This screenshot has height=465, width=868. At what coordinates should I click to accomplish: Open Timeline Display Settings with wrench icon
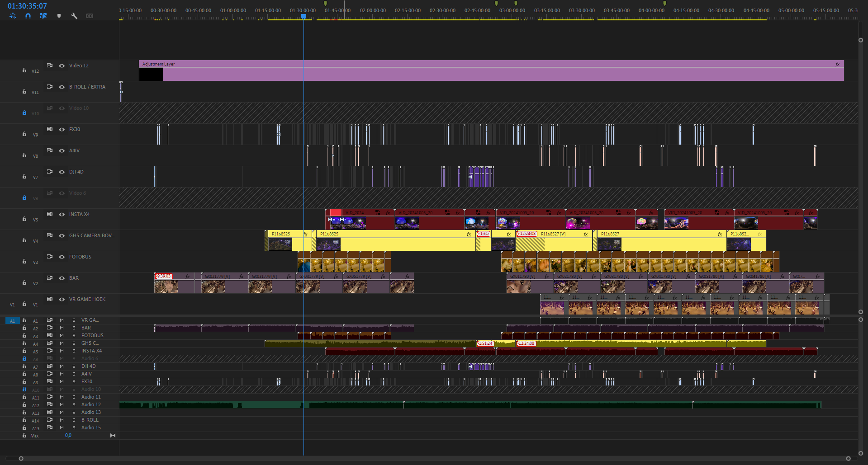coord(74,16)
